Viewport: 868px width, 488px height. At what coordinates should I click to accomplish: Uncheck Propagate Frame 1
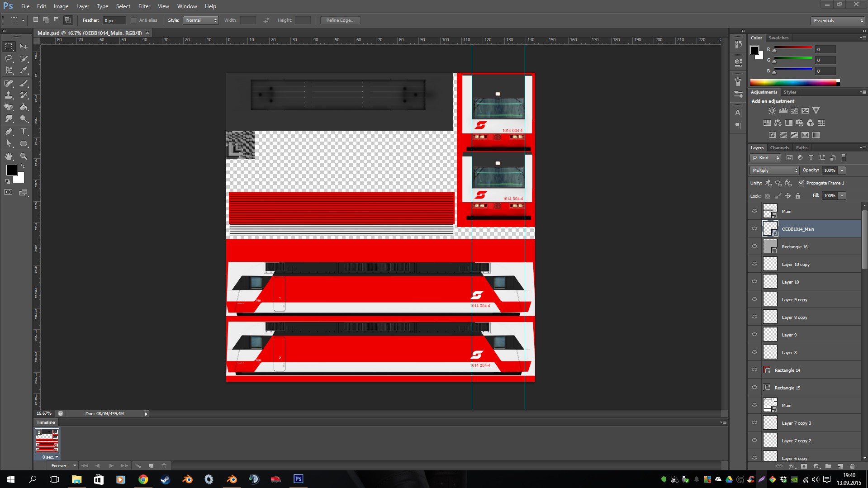tap(802, 183)
